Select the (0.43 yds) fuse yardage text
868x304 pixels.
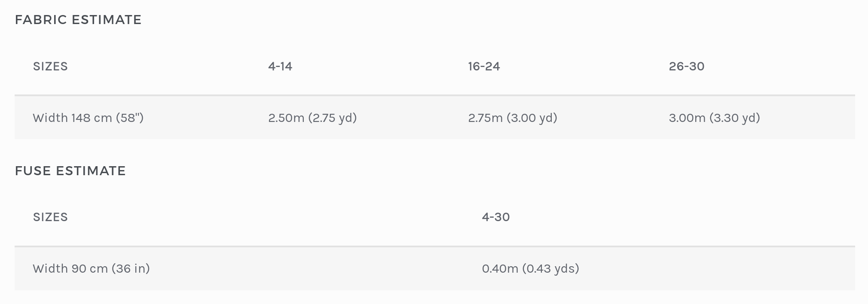551,269
